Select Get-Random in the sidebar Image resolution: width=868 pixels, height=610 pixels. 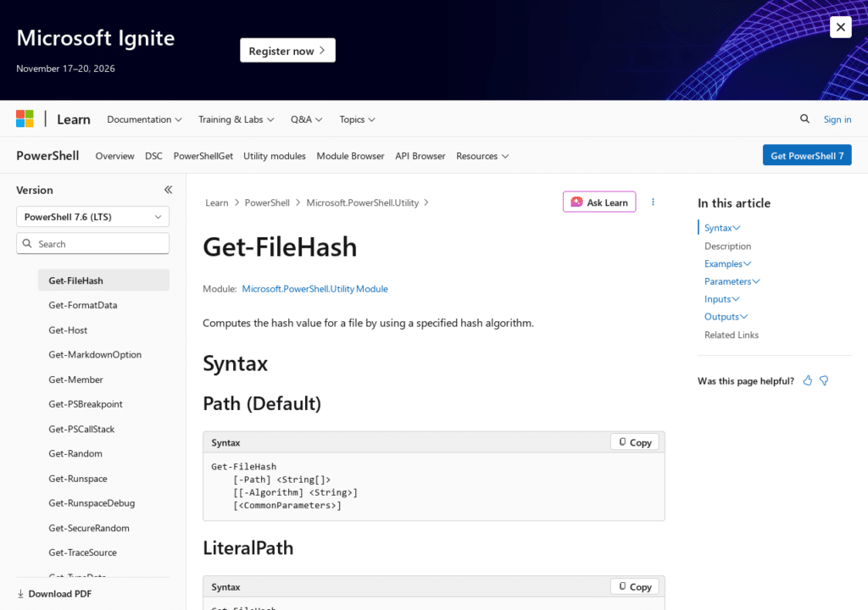point(75,453)
